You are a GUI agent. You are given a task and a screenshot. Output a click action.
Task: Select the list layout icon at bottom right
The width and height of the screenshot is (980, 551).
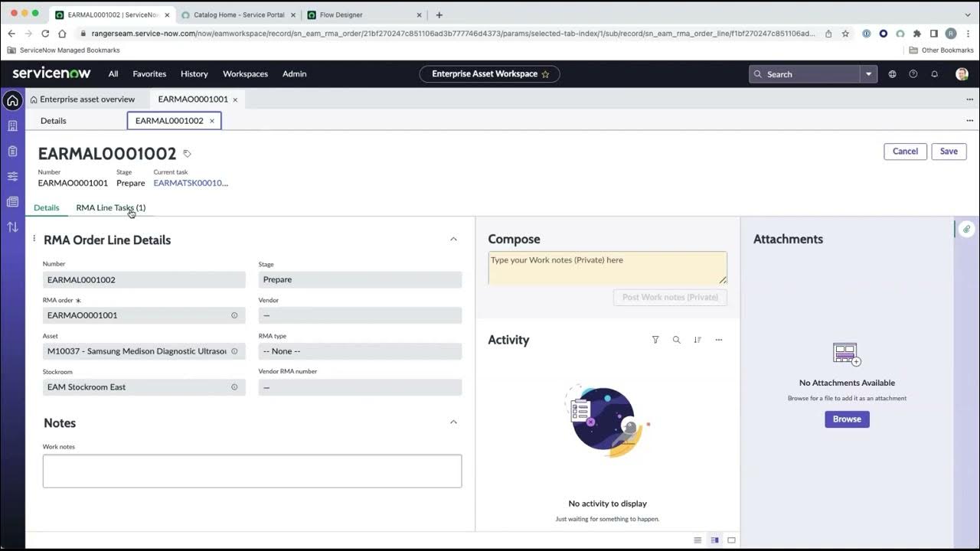(697, 540)
